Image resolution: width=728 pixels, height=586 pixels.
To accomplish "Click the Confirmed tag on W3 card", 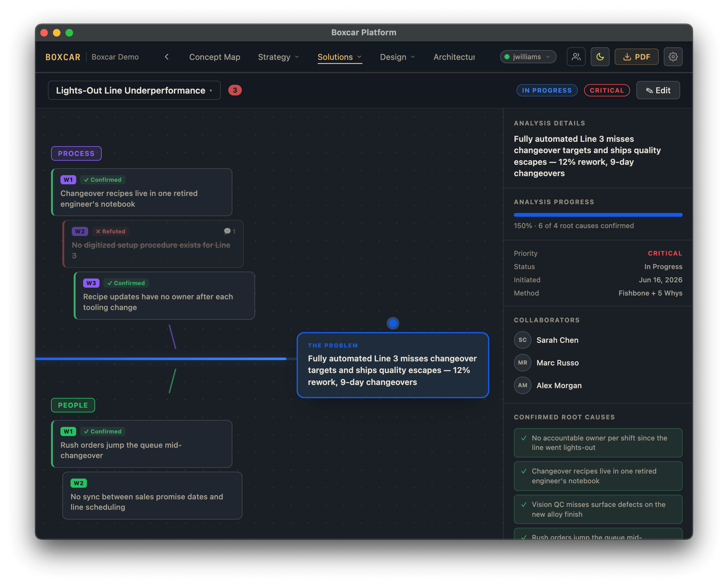I will point(126,283).
